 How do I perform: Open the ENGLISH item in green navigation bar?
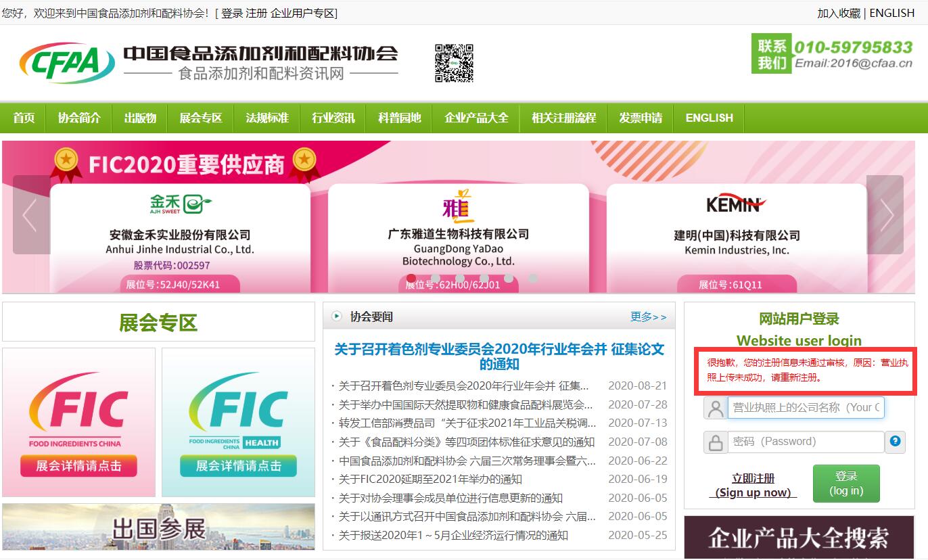point(710,118)
